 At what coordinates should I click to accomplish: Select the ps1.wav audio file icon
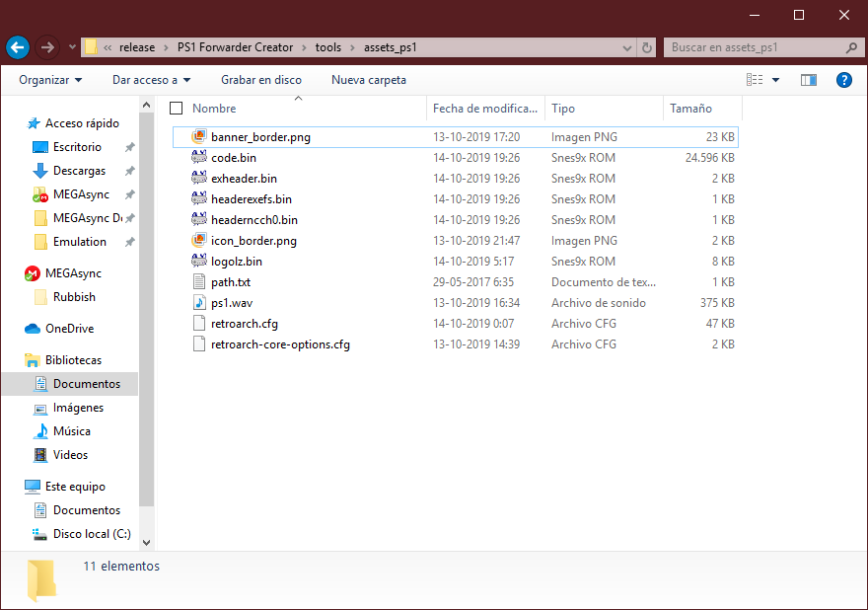(199, 302)
